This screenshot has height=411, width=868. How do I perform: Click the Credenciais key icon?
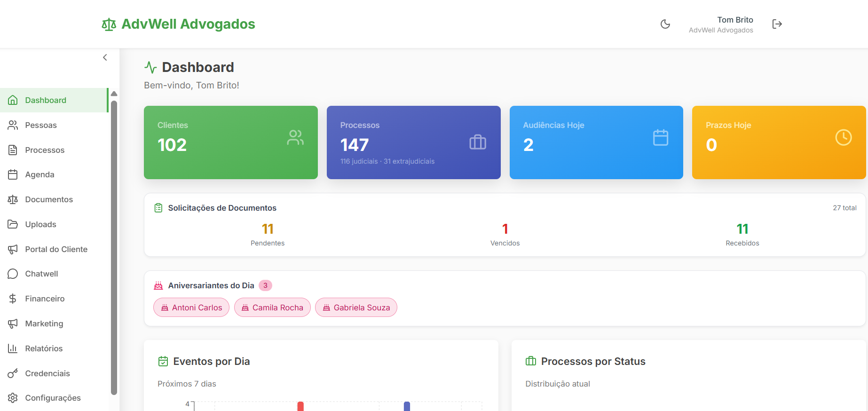(13, 373)
